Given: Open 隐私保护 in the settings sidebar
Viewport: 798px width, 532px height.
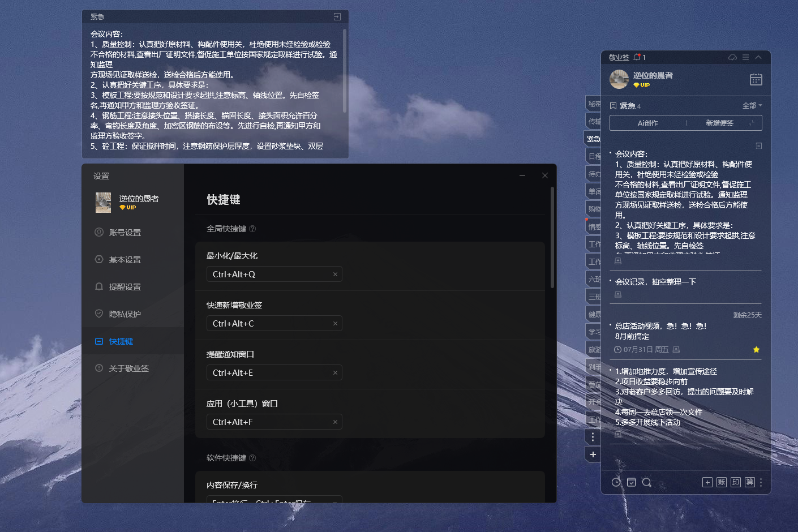Looking at the screenshot, I should pos(133,314).
